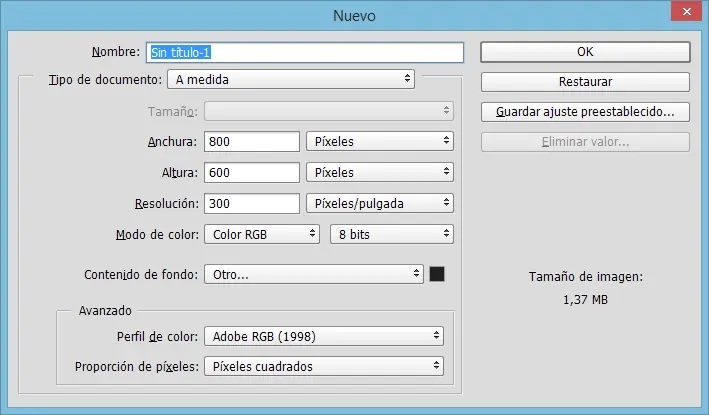Open the Anchura units dropdown
Image resolution: width=709 pixels, height=415 pixels.
coord(380,141)
